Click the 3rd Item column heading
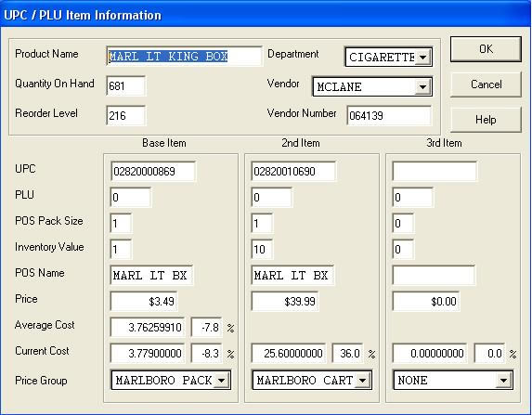 point(444,143)
